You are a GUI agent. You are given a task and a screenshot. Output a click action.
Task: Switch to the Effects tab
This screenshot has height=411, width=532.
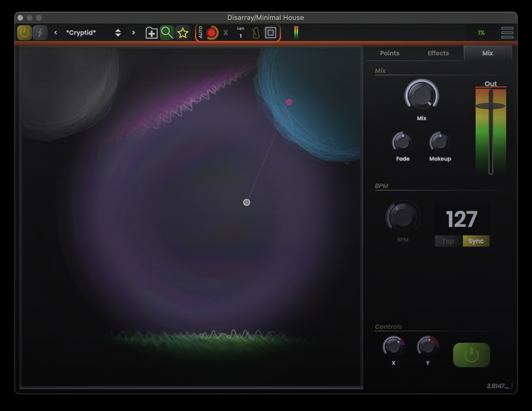(438, 53)
